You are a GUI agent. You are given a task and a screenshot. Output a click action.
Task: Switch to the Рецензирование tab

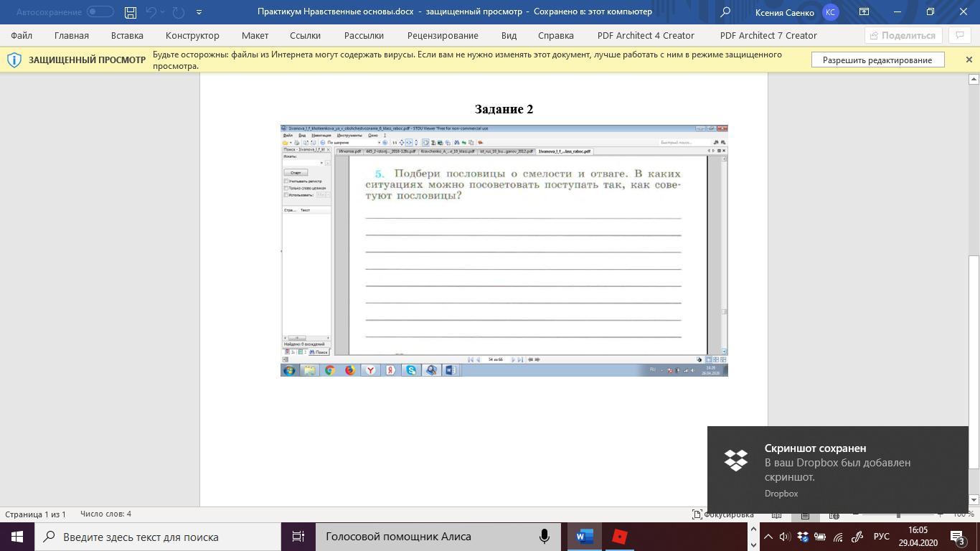[442, 35]
